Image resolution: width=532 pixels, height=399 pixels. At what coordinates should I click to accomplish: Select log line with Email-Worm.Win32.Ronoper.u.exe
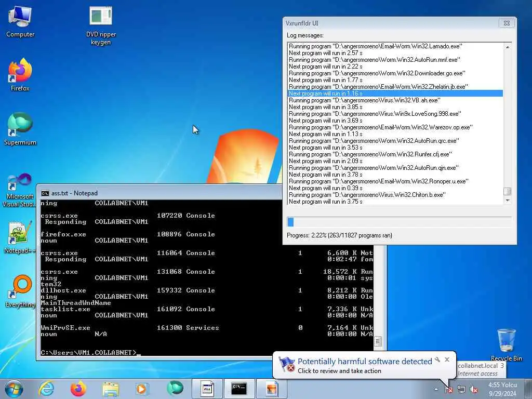[395, 181]
